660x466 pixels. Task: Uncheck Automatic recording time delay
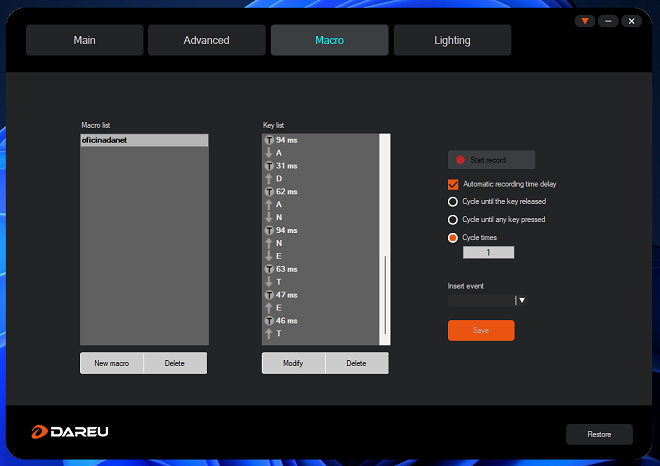tap(453, 184)
